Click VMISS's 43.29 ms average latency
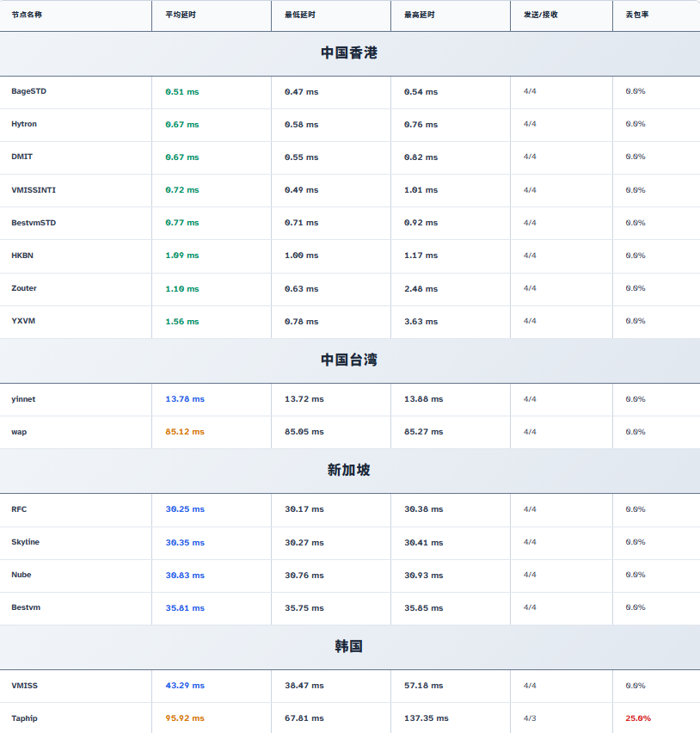Screen dimensions: 700x733 (x=185, y=686)
